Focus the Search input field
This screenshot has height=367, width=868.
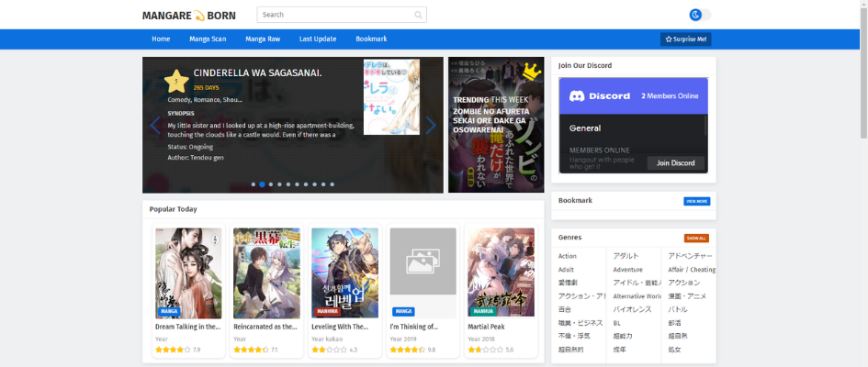[342, 15]
